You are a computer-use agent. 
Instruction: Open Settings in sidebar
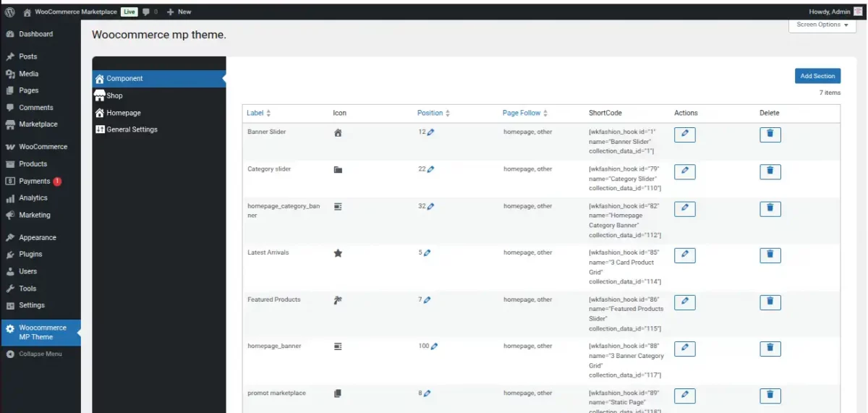tap(32, 305)
